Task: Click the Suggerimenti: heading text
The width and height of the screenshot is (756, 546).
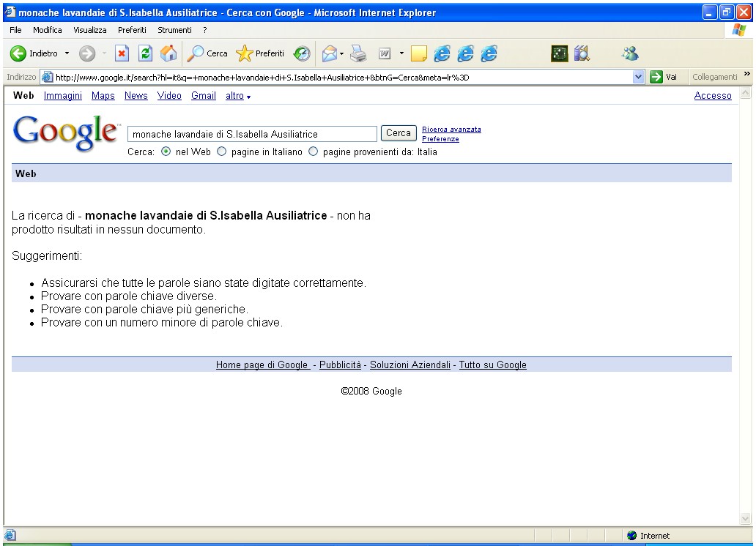Action: point(47,256)
